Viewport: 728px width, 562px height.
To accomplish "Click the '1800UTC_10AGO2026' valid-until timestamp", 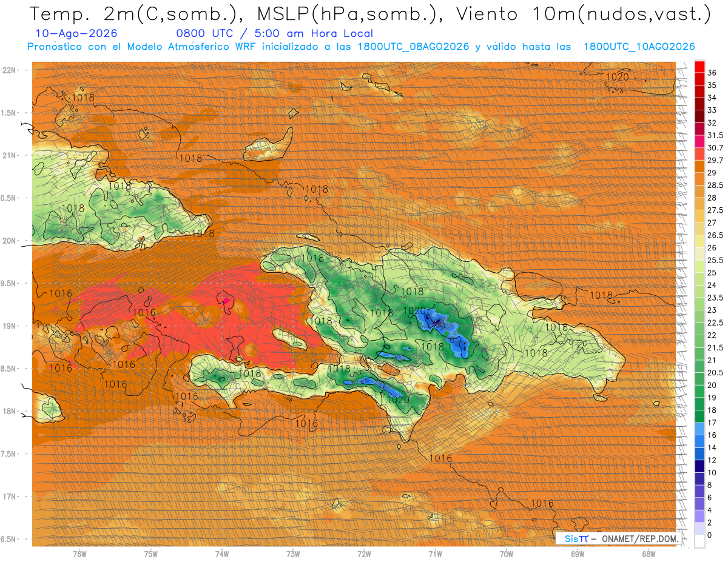I will click(x=639, y=47).
